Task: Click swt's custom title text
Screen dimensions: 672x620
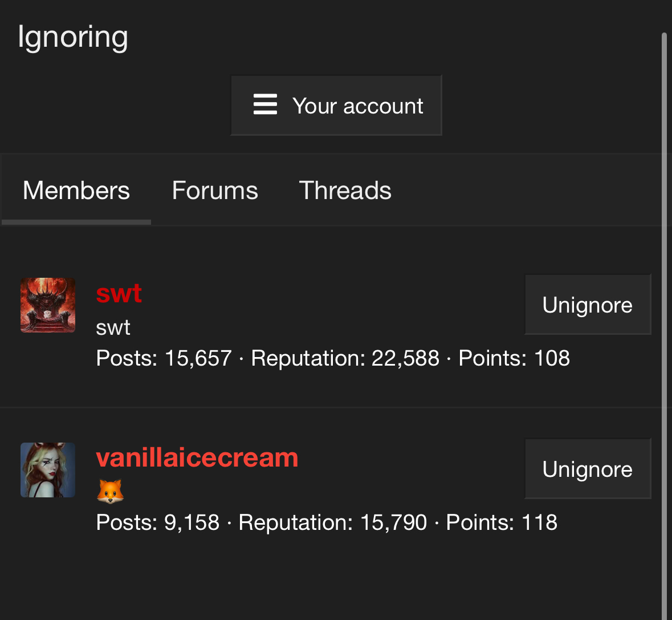Action: click(x=113, y=327)
